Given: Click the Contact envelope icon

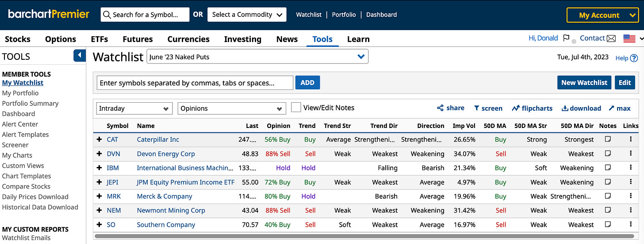Looking at the screenshot, I should (611, 39).
